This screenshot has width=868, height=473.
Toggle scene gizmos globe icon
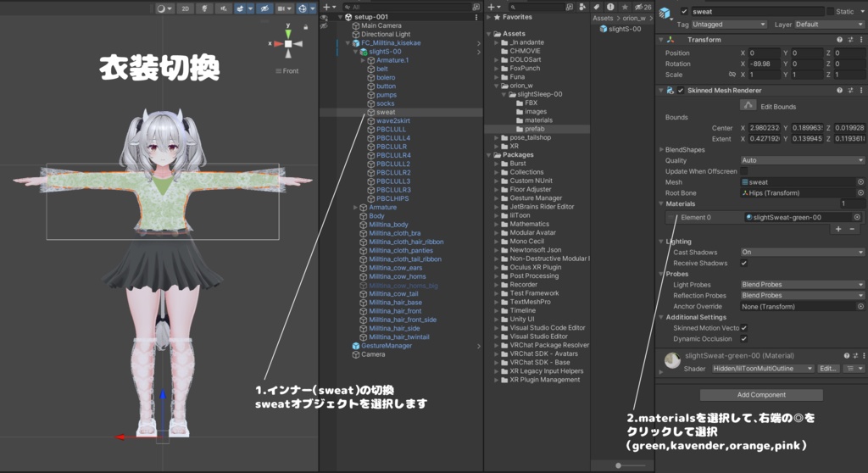tap(303, 8)
